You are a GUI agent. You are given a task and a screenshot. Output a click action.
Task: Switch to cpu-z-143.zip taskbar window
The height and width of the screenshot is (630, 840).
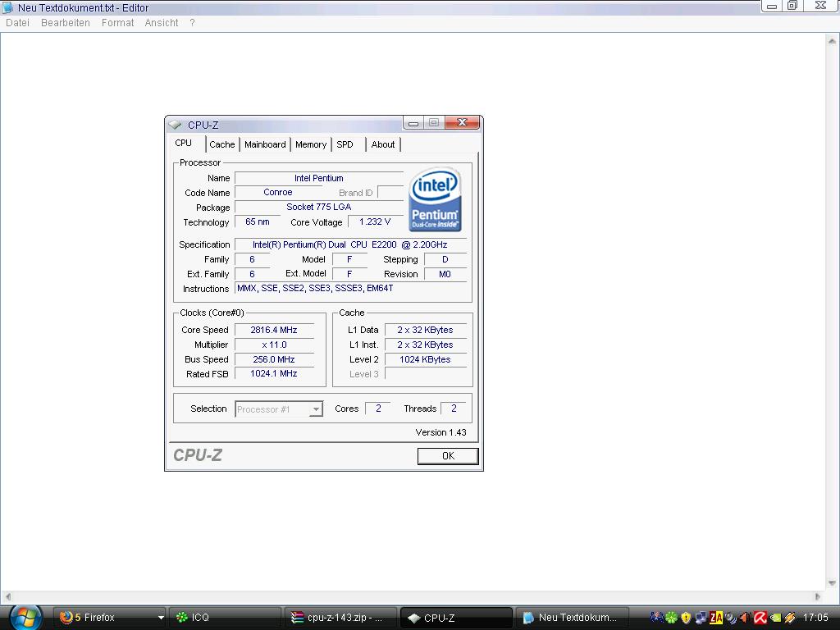point(340,618)
